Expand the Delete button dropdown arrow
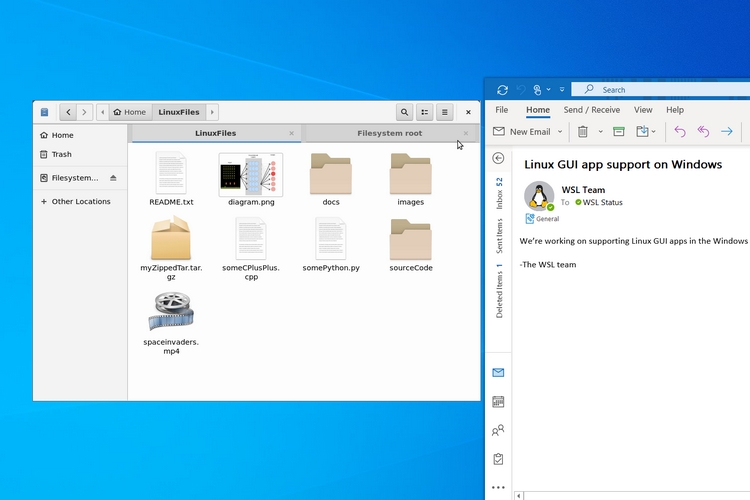This screenshot has width=750, height=500. pyautogui.click(x=600, y=131)
